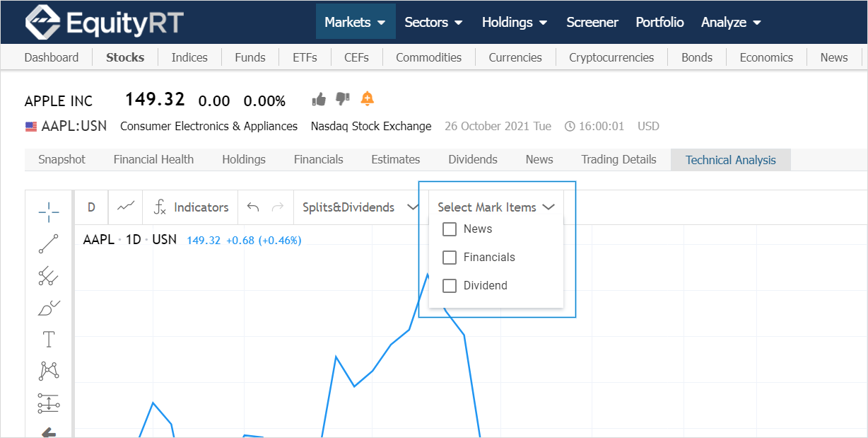Switch to the Trading Details tab
868x438 pixels.
tap(619, 159)
